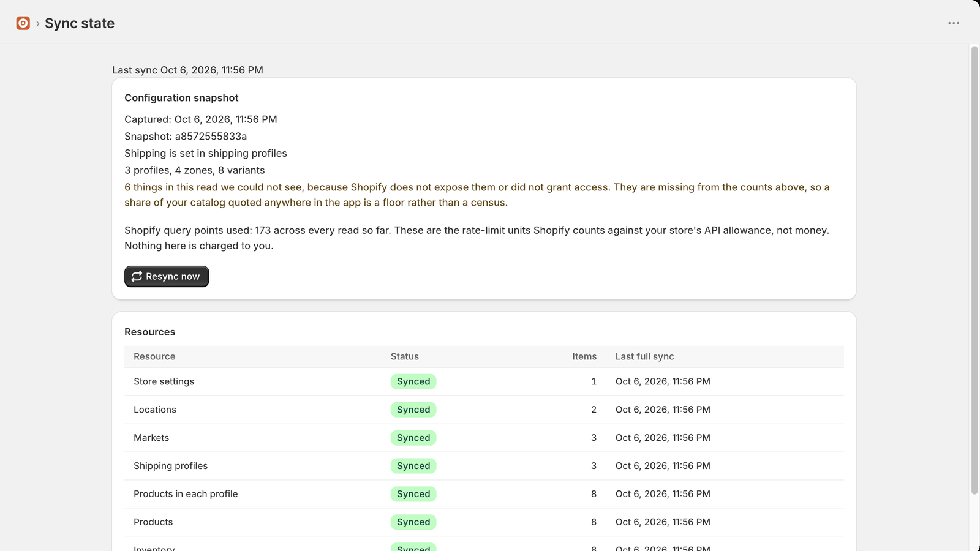Image resolution: width=980 pixels, height=551 pixels.
Task: Open the three-dot more actions menu
Action: tap(954, 23)
